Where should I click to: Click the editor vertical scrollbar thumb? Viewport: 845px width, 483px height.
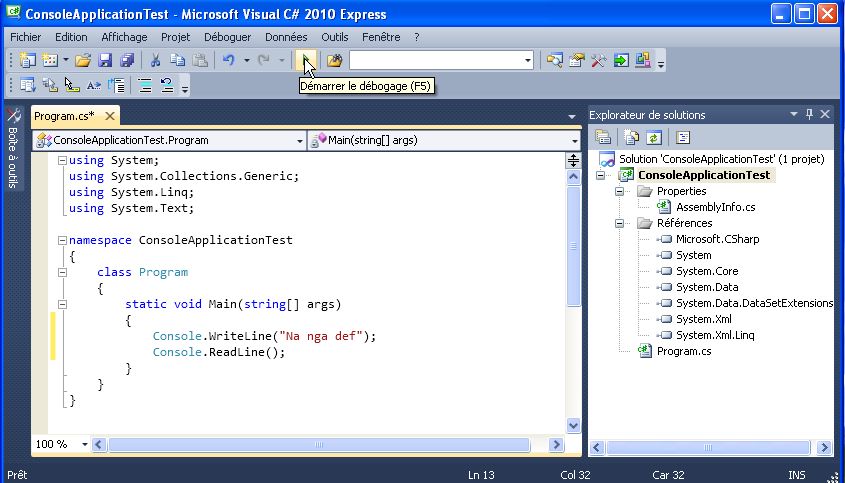(573, 246)
